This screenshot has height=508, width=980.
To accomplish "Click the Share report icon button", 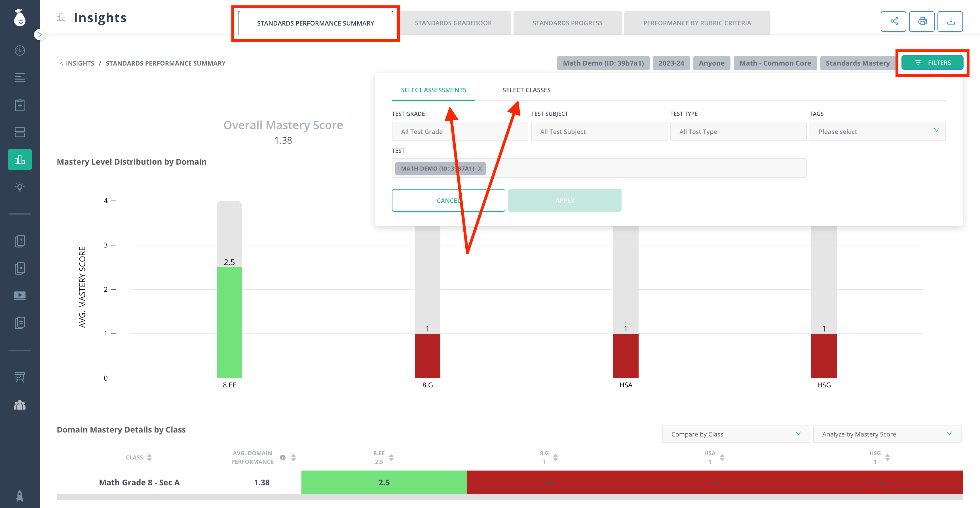I will [894, 21].
